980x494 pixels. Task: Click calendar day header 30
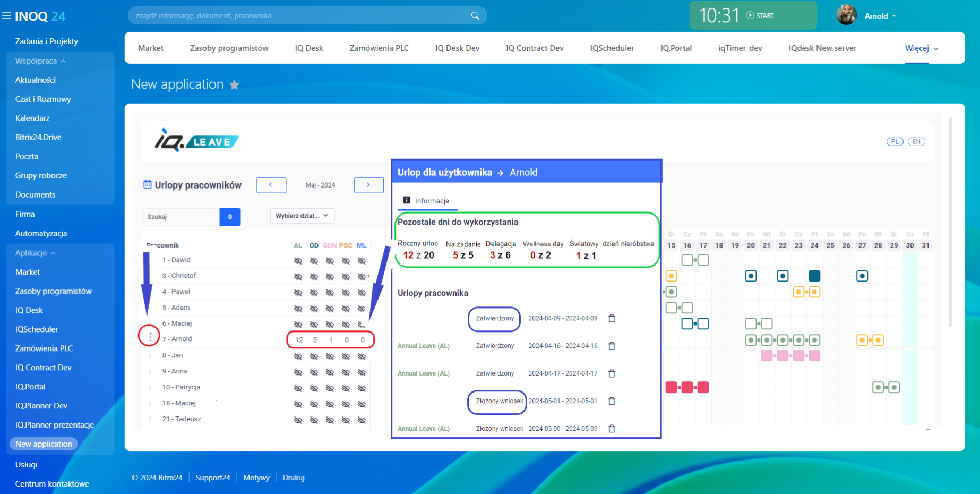point(910,245)
